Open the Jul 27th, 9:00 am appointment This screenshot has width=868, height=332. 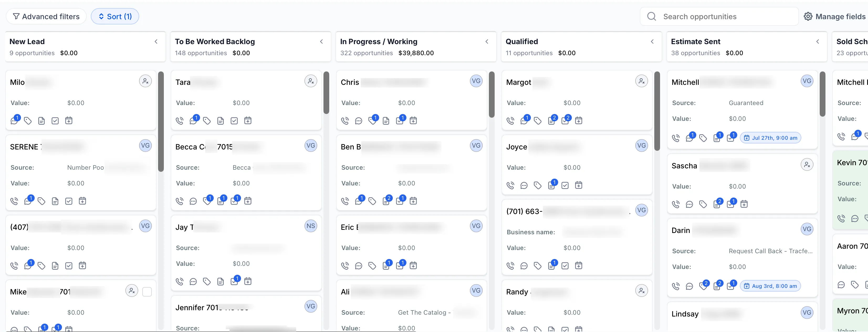coord(771,138)
